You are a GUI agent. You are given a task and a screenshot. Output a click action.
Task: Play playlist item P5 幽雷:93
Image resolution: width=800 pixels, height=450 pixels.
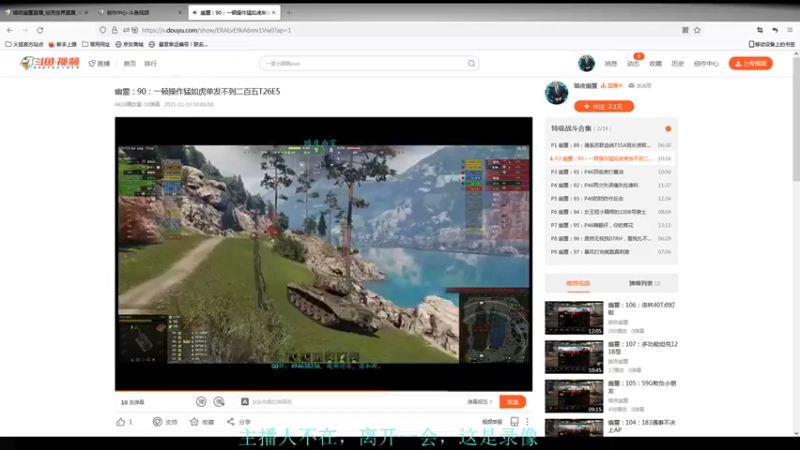(611, 198)
